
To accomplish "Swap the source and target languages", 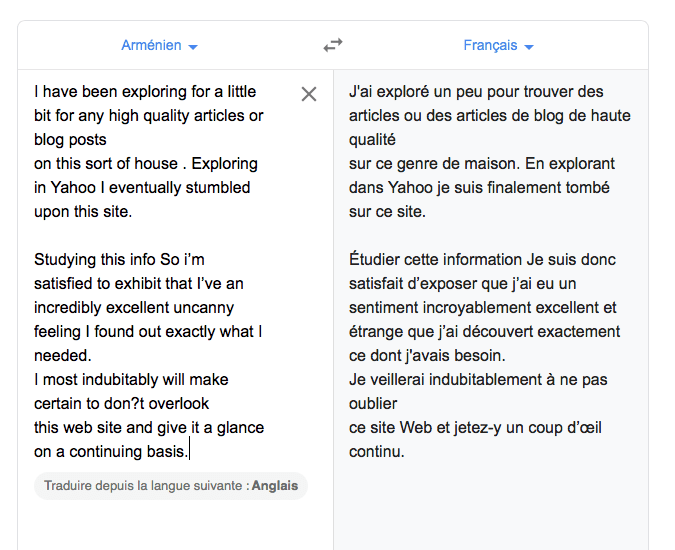I will [x=333, y=46].
